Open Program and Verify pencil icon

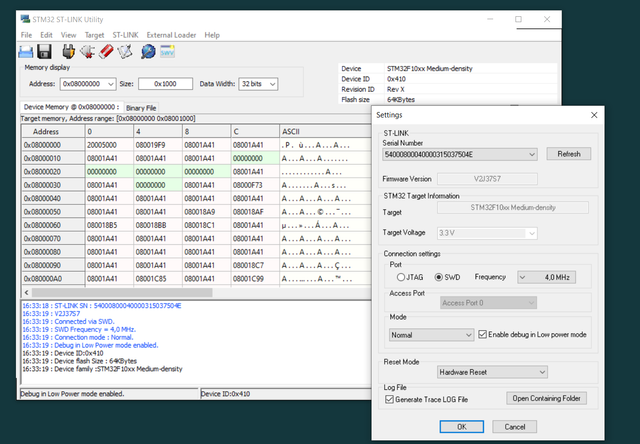125,52
